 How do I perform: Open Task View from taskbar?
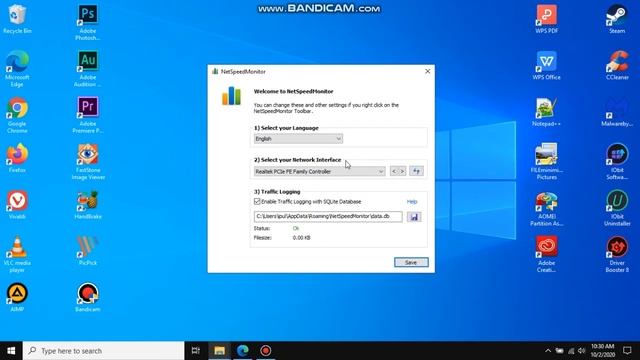(196, 351)
